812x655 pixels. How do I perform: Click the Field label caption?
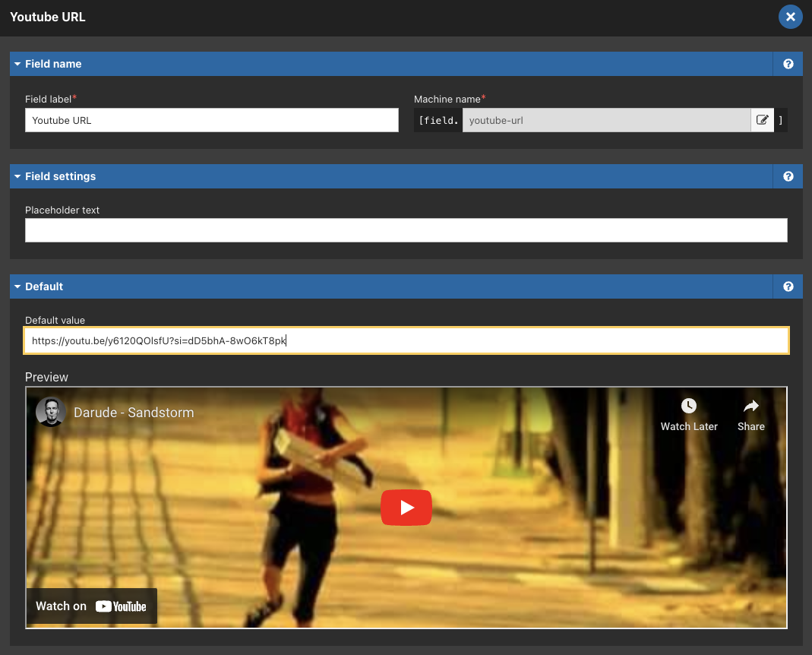[x=48, y=99]
